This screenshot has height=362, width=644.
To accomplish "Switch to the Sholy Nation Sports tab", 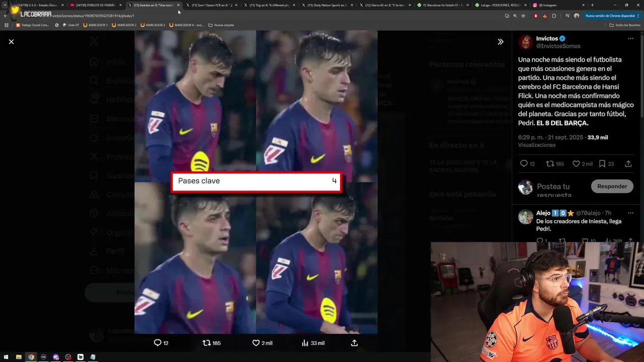I will point(327,5).
